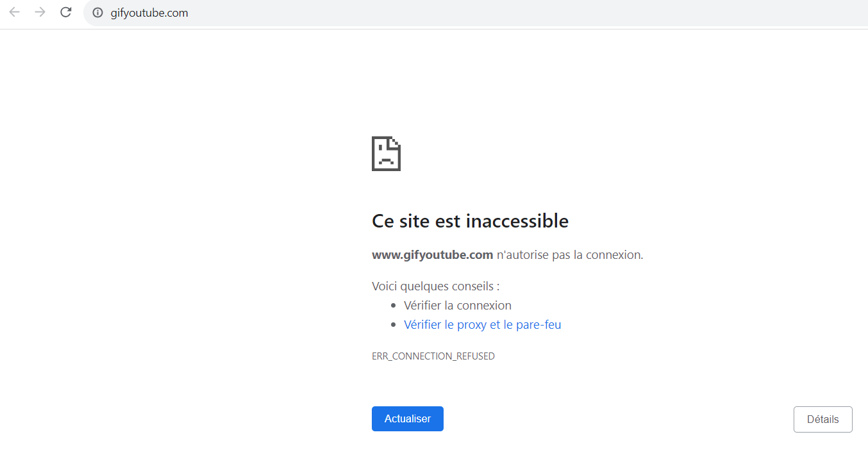Click the gifyoutube.com address bar
868x455 pixels.
(476, 13)
